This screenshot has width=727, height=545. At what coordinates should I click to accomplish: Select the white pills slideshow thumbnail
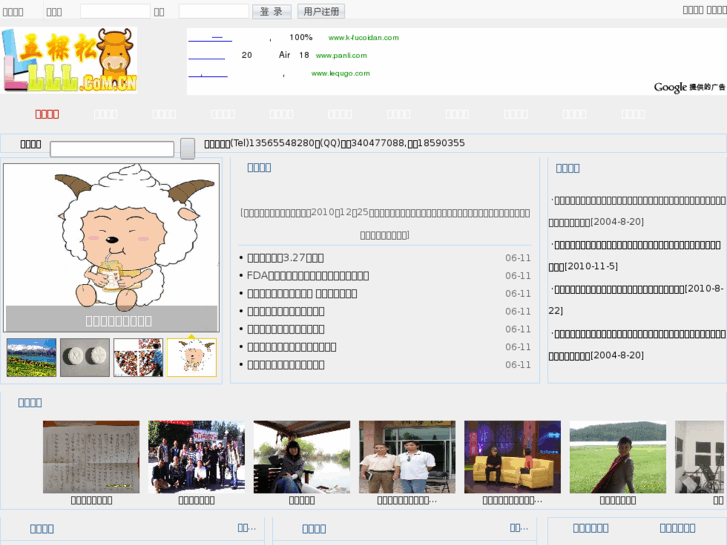pyautogui.click(x=85, y=357)
